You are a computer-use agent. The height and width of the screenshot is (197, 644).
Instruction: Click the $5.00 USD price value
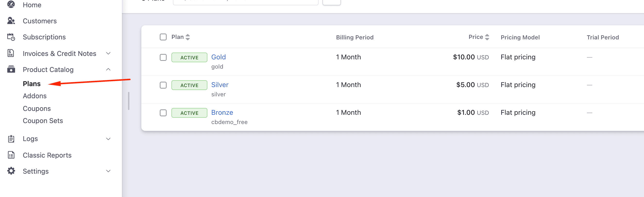(473, 85)
